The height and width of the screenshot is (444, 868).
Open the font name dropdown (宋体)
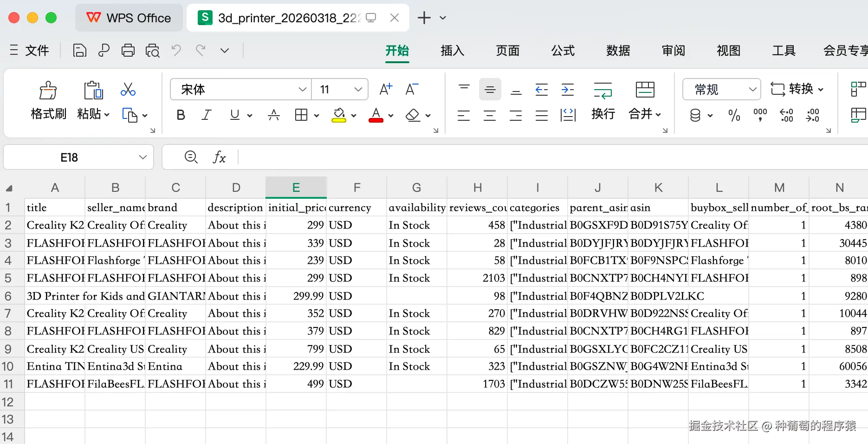click(x=303, y=89)
